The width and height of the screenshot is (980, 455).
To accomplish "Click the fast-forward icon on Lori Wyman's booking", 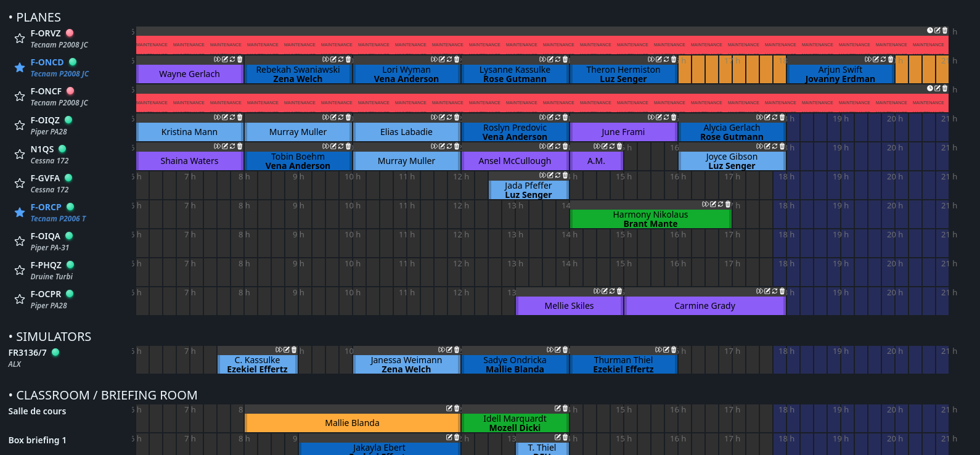I will [x=434, y=60].
